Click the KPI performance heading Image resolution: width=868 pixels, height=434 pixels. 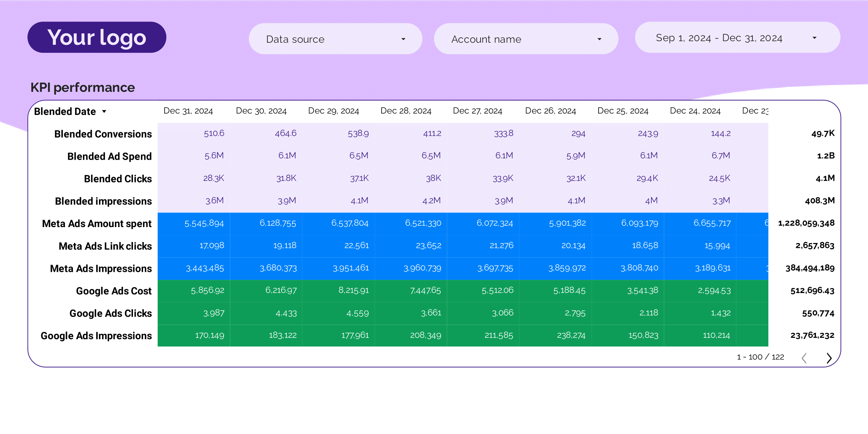83,87
